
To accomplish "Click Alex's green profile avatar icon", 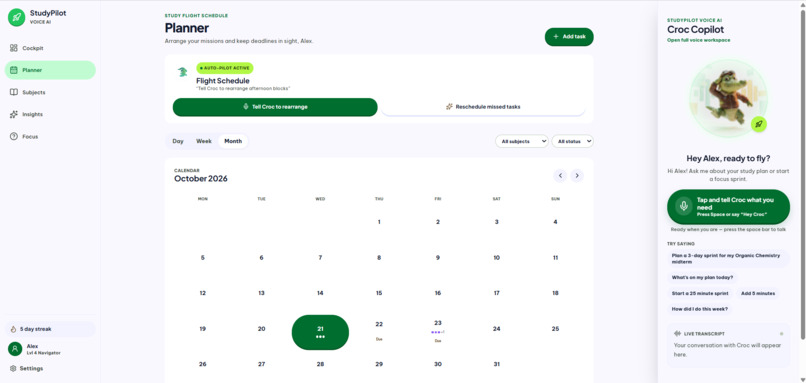I will [x=14, y=349].
